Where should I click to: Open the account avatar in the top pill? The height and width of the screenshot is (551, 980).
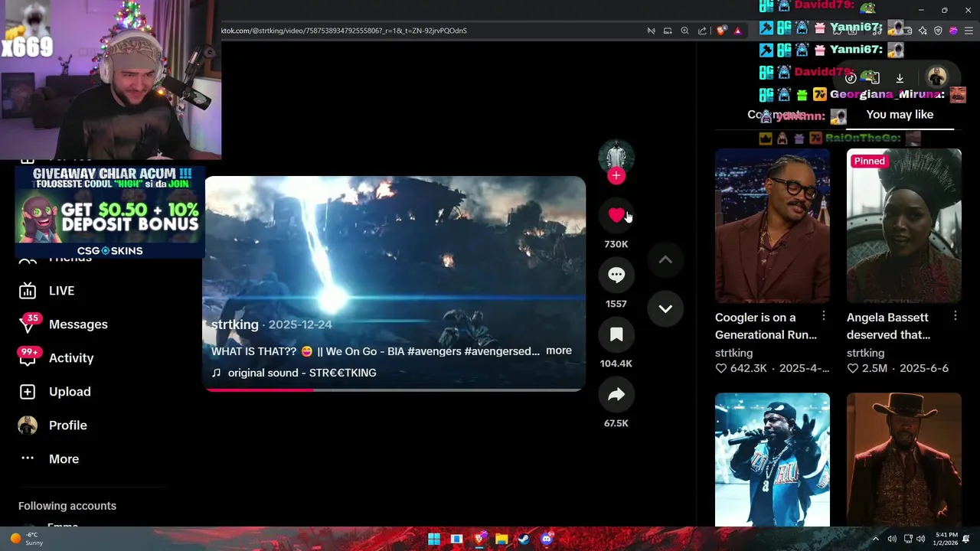point(936,77)
